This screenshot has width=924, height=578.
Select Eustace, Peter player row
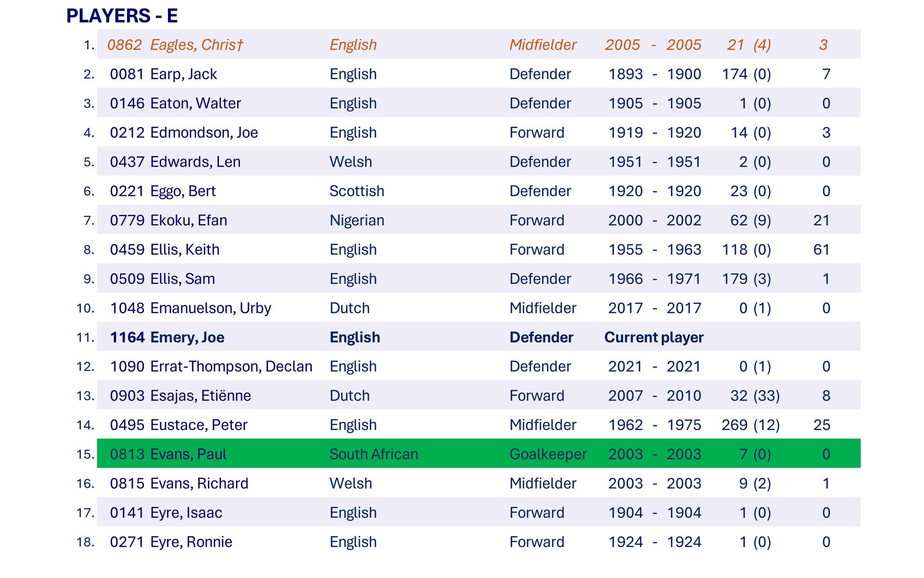[198, 425]
